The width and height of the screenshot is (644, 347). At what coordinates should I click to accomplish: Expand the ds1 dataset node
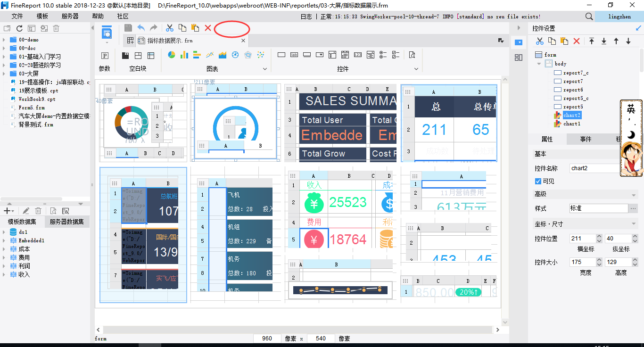4,232
